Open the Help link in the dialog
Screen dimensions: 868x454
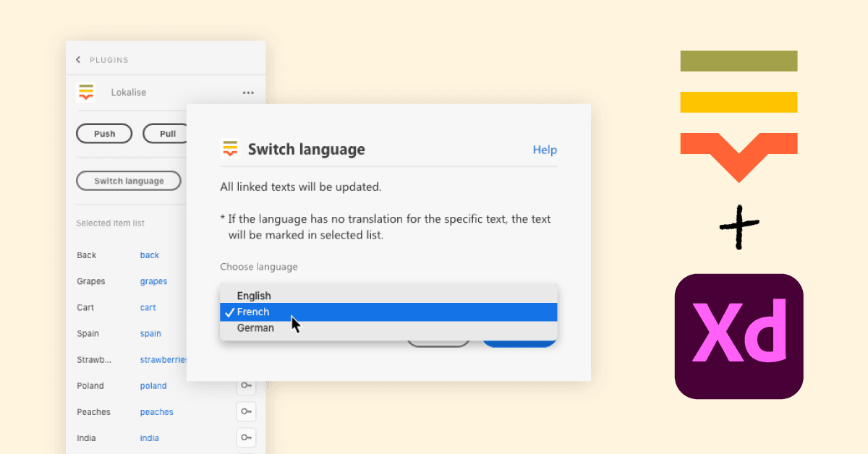pos(545,150)
